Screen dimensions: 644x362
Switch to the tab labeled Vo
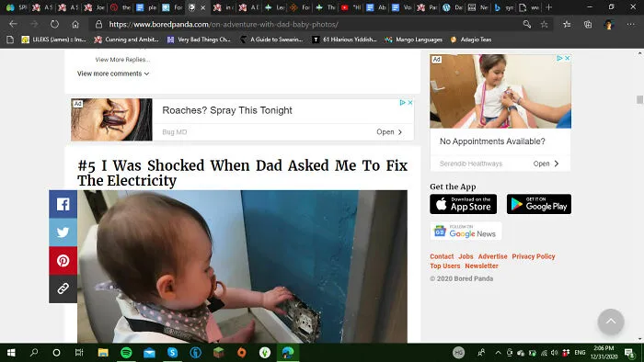click(x=402, y=7)
